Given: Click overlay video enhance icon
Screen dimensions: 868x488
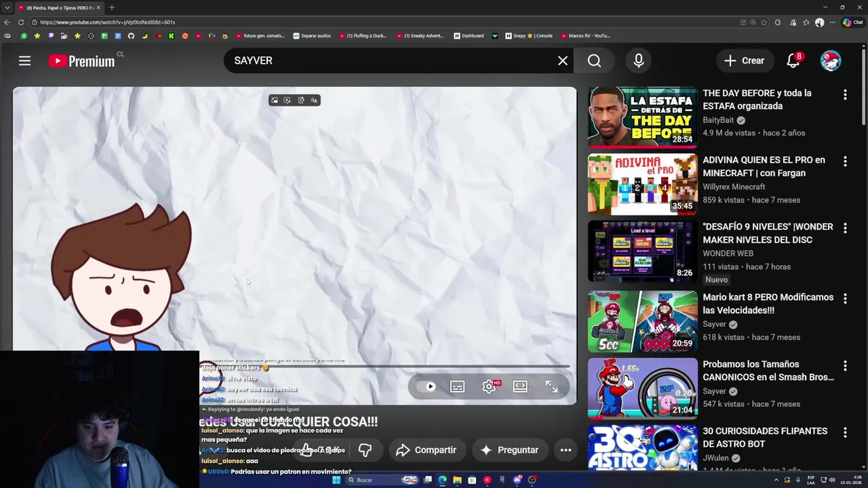Looking at the screenshot, I should coord(287,100).
